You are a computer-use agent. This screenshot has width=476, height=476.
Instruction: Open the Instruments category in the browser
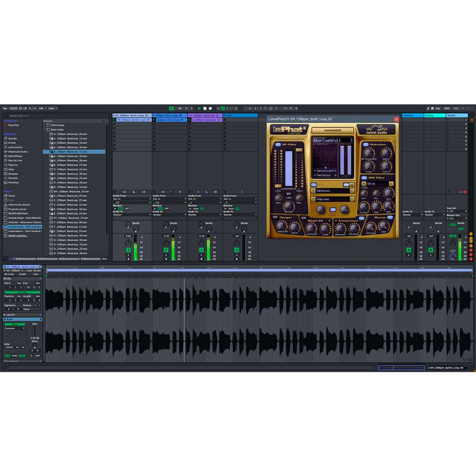(x=13, y=147)
